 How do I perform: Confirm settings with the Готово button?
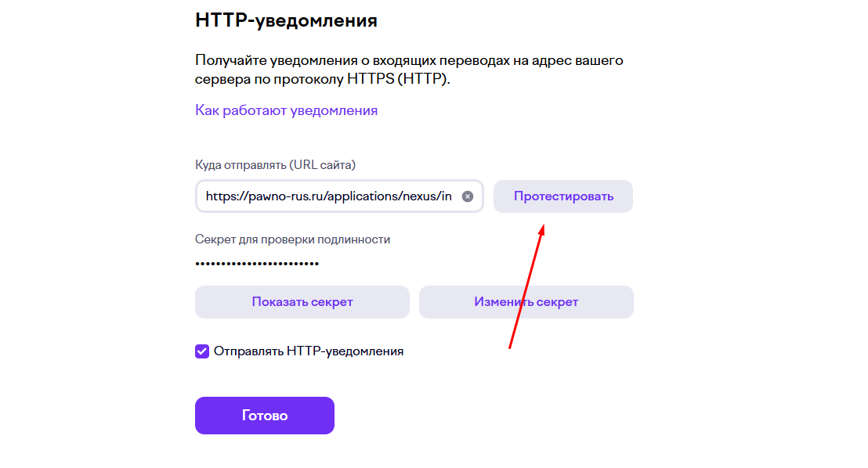[264, 416]
